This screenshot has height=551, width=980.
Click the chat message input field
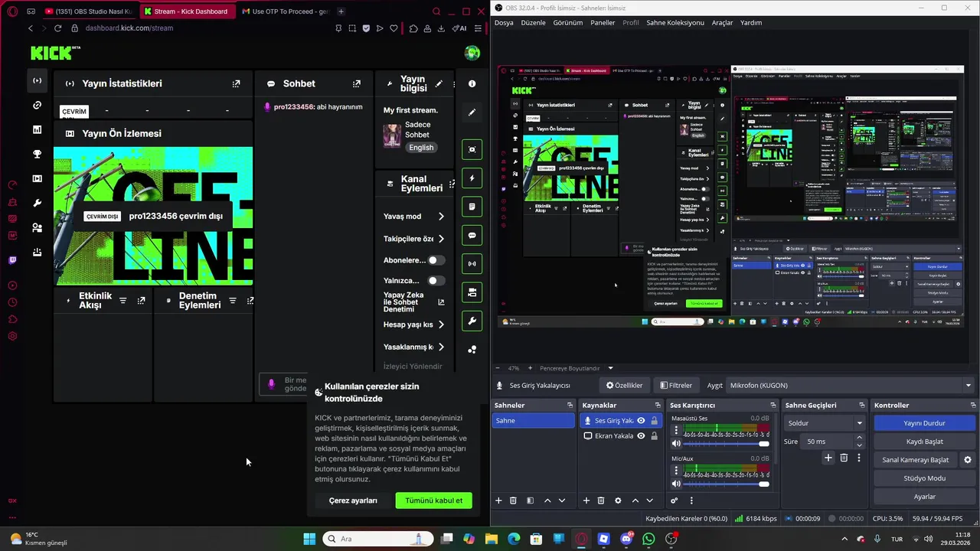click(285, 384)
